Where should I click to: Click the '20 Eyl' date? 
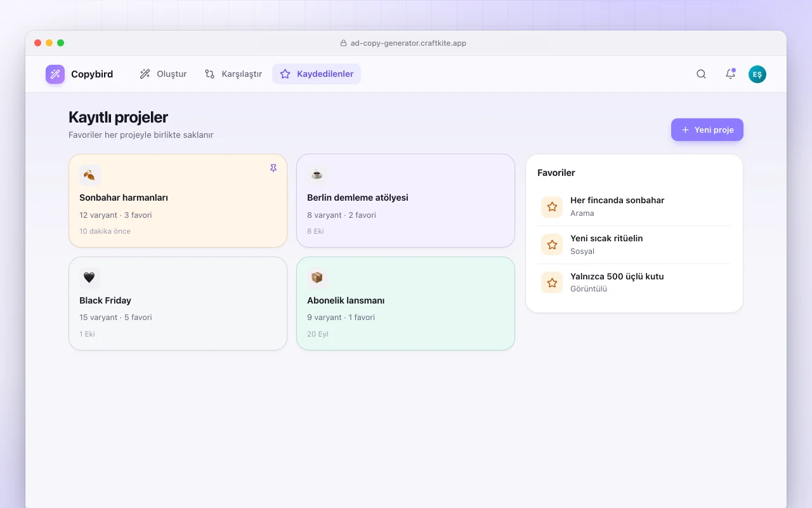point(318,334)
